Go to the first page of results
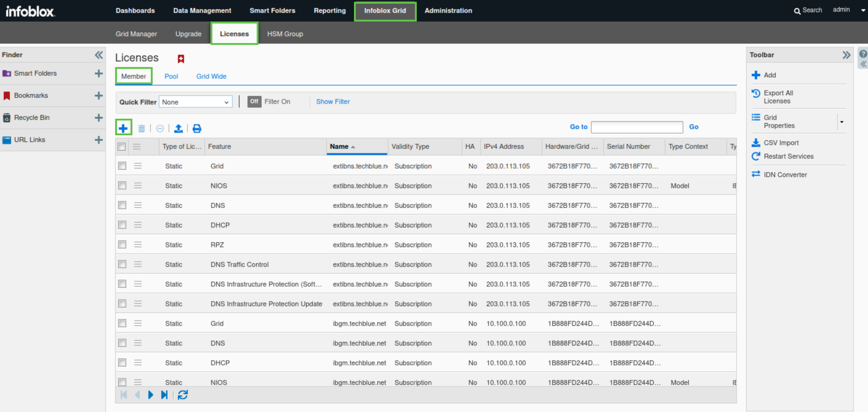The width and height of the screenshot is (868, 412). tap(124, 394)
